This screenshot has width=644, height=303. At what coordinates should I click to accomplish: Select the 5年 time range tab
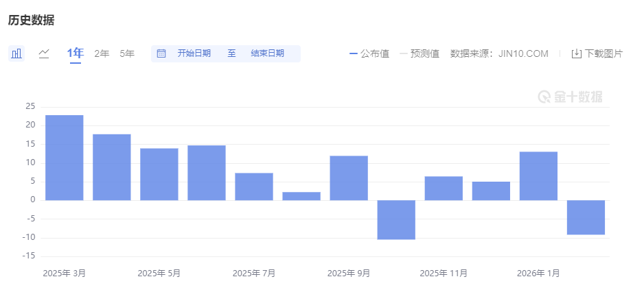pyautogui.click(x=127, y=53)
